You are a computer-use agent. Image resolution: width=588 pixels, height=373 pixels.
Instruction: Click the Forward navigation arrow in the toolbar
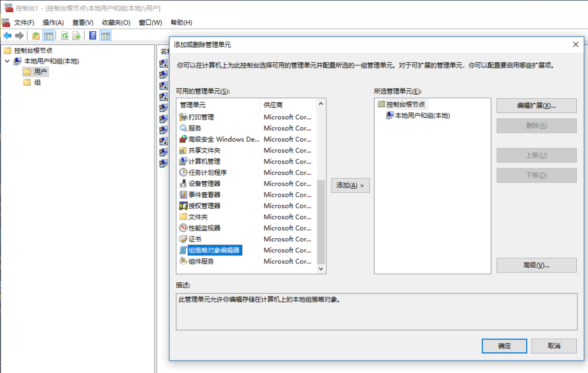coord(19,35)
